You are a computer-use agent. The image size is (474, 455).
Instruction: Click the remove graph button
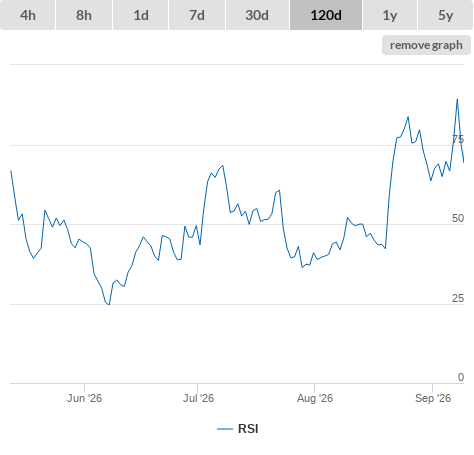[426, 45]
